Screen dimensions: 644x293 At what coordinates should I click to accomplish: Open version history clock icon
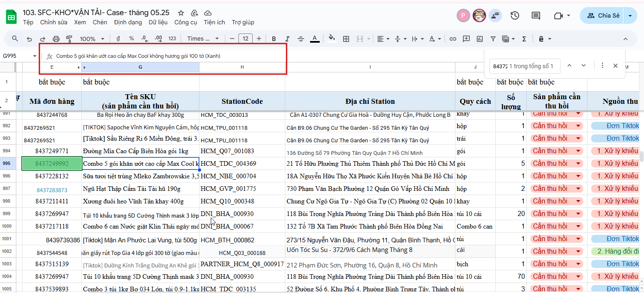tap(515, 16)
